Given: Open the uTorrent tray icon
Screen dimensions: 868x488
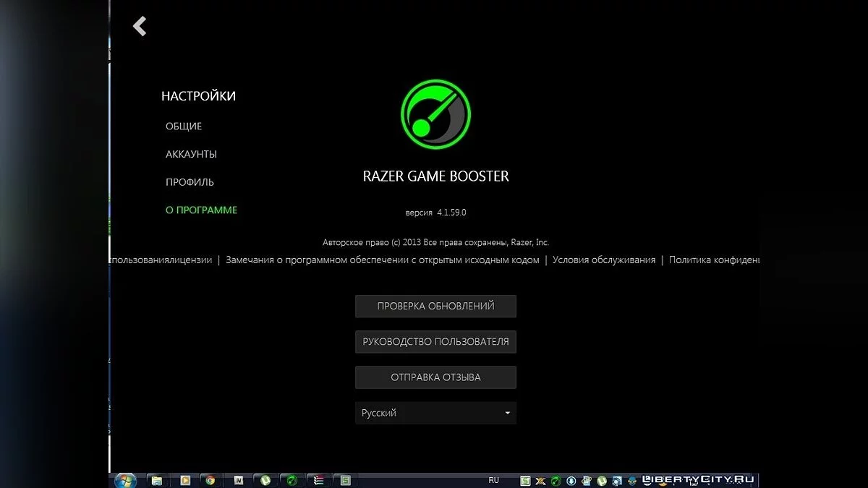Looking at the screenshot, I should [x=602, y=480].
